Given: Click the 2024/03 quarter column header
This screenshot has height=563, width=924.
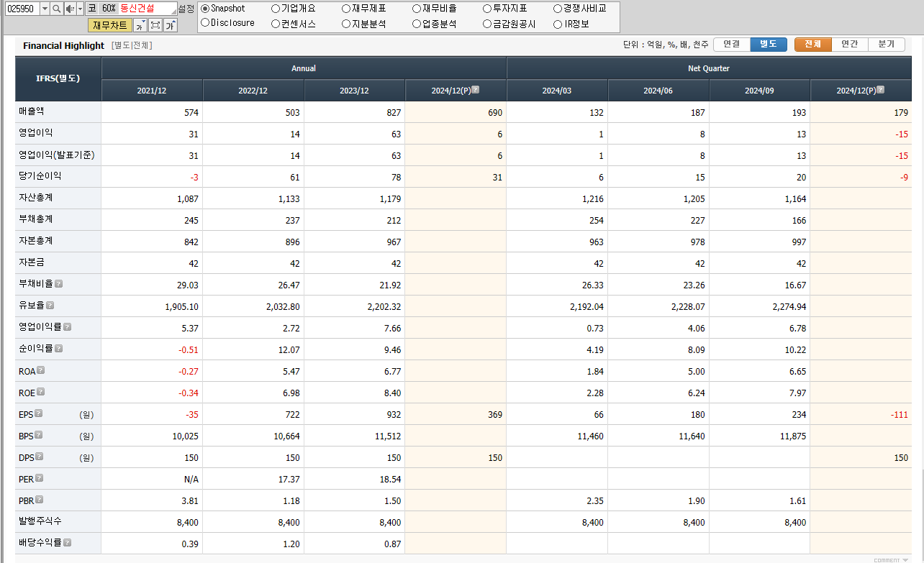Looking at the screenshot, I should click(558, 91).
